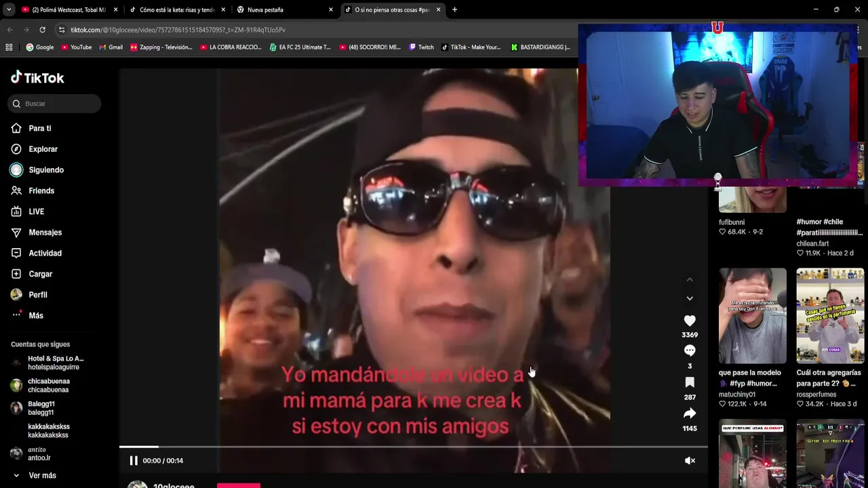The width and height of the screenshot is (868, 488).
Task: Open the rossperfumes video thumbnail
Action: (830, 316)
